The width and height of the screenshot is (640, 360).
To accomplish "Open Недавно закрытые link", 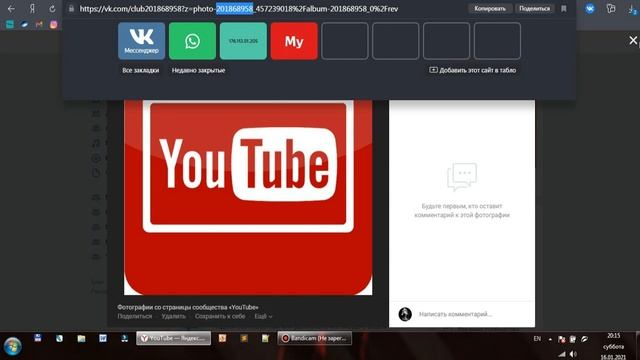I will tap(198, 70).
